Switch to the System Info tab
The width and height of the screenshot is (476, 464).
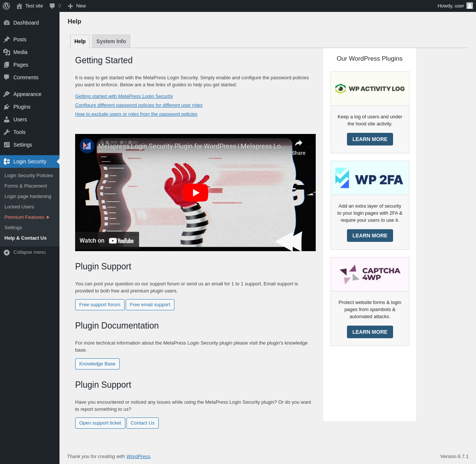tap(111, 41)
